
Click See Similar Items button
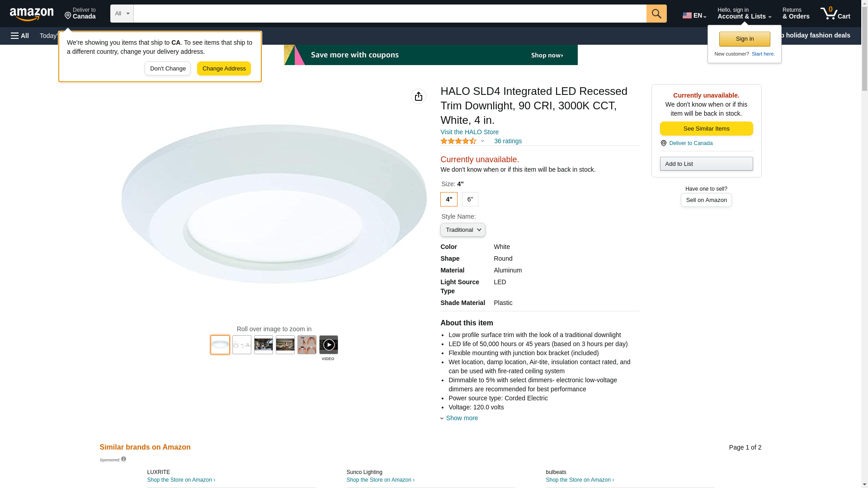706,129
